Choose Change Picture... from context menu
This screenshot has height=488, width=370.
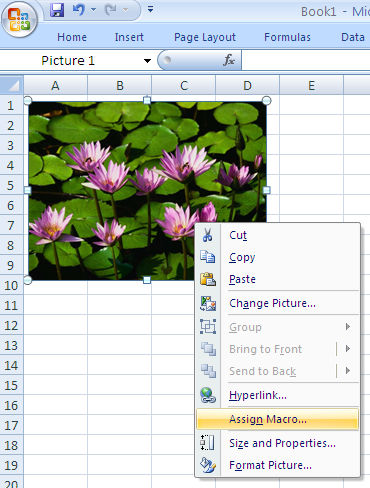click(277, 303)
